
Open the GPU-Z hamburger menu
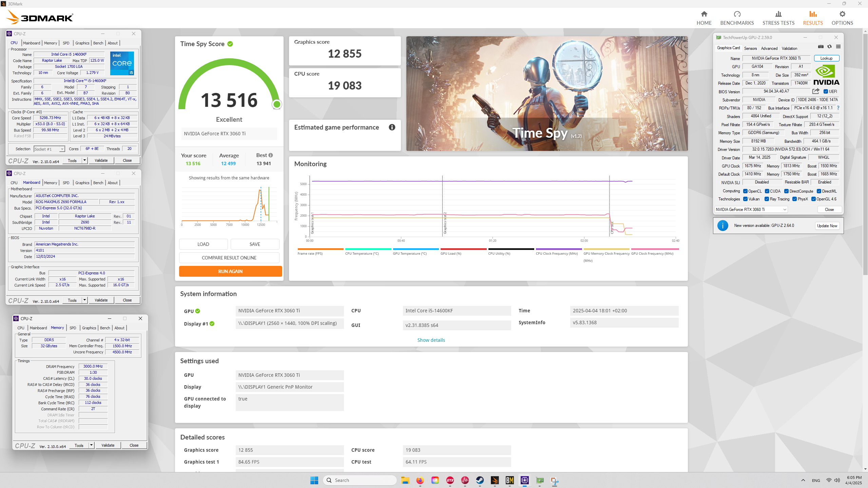[838, 47]
